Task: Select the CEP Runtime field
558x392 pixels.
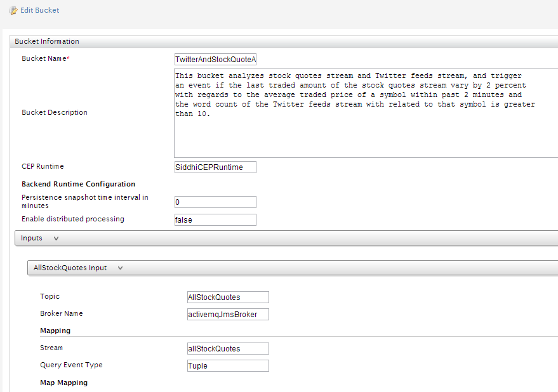Action: coord(215,167)
